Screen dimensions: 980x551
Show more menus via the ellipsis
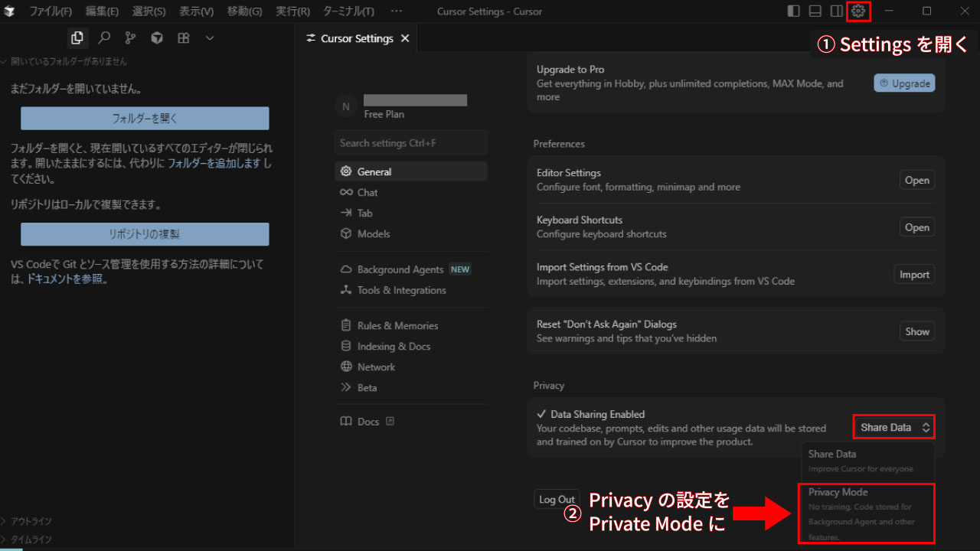pos(396,11)
